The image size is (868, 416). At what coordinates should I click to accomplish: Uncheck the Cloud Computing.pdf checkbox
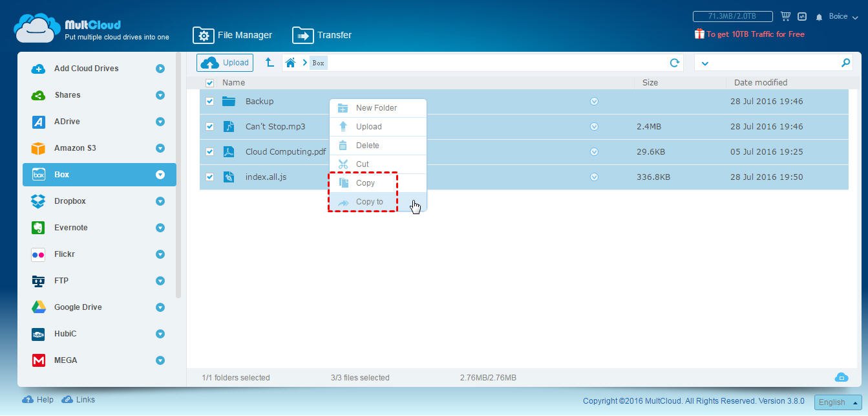[x=209, y=151]
